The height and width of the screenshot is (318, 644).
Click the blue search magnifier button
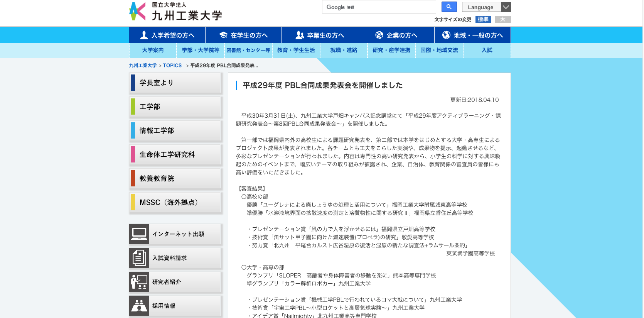(449, 7)
